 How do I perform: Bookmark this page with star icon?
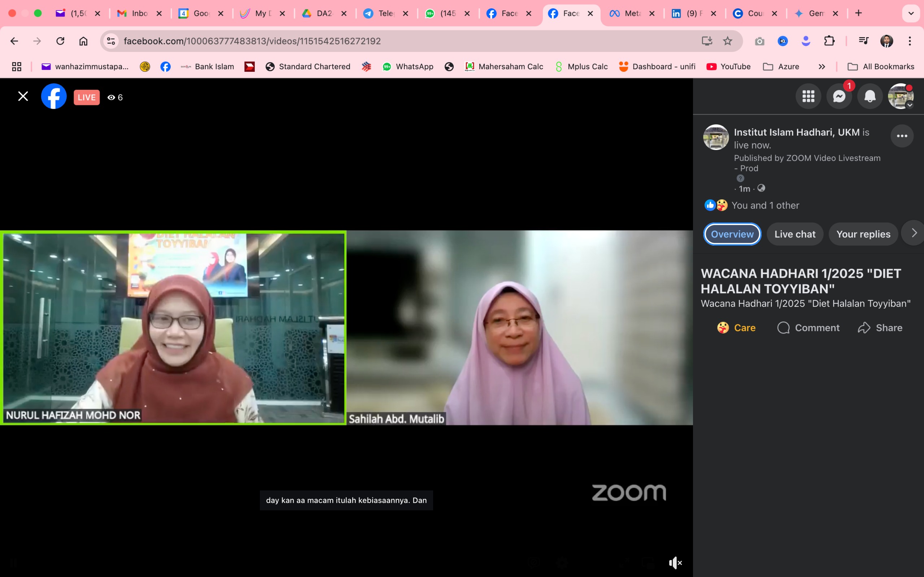727,41
